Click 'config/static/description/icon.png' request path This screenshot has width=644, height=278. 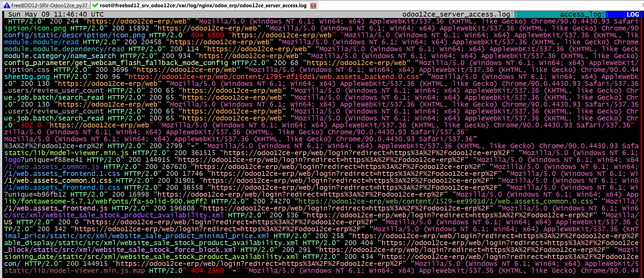(x=74, y=35)
